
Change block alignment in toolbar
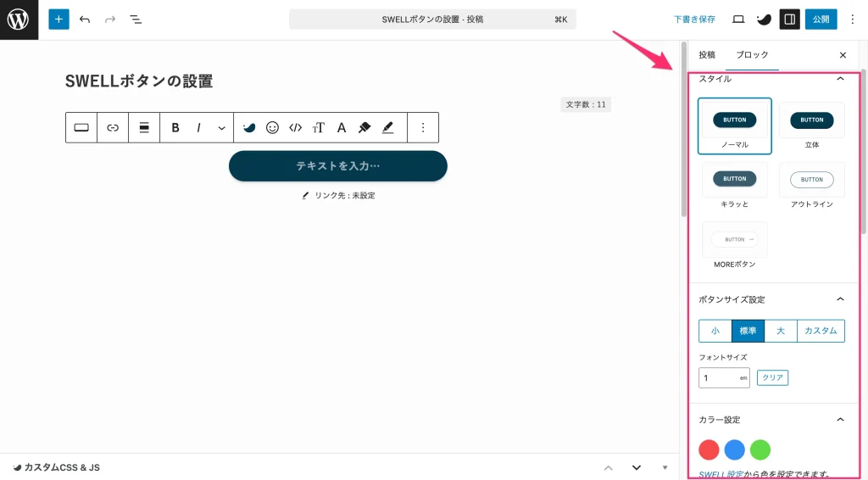144,128
